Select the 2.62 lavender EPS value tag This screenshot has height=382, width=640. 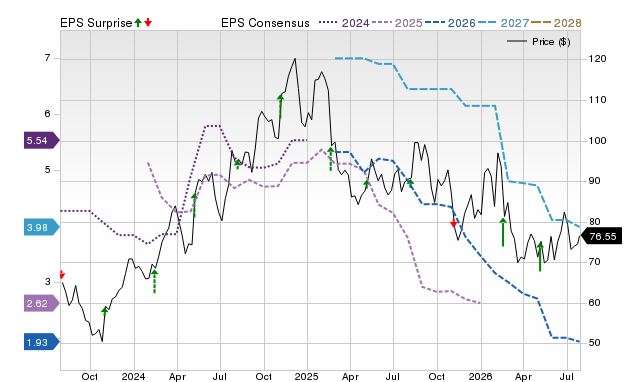click(x=42, y=303)
